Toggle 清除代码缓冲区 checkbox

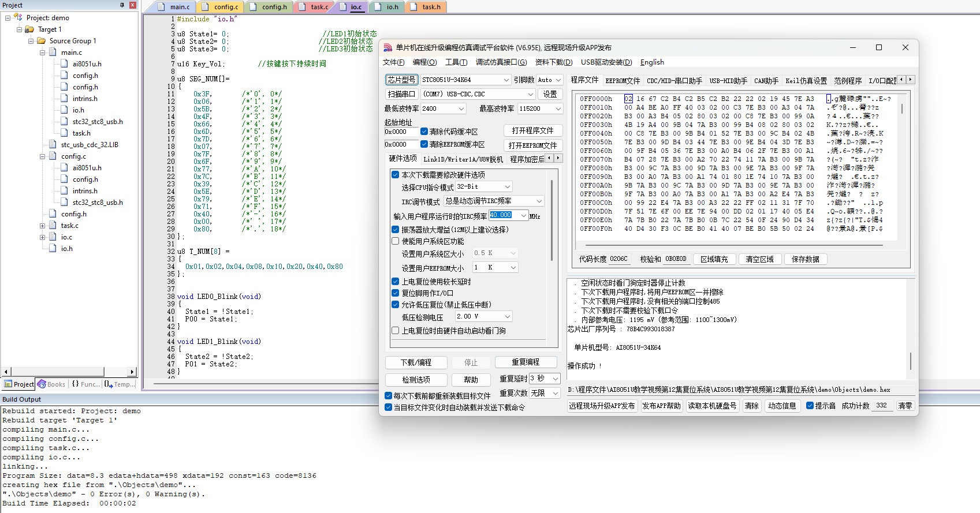click(x=424, y=132)
